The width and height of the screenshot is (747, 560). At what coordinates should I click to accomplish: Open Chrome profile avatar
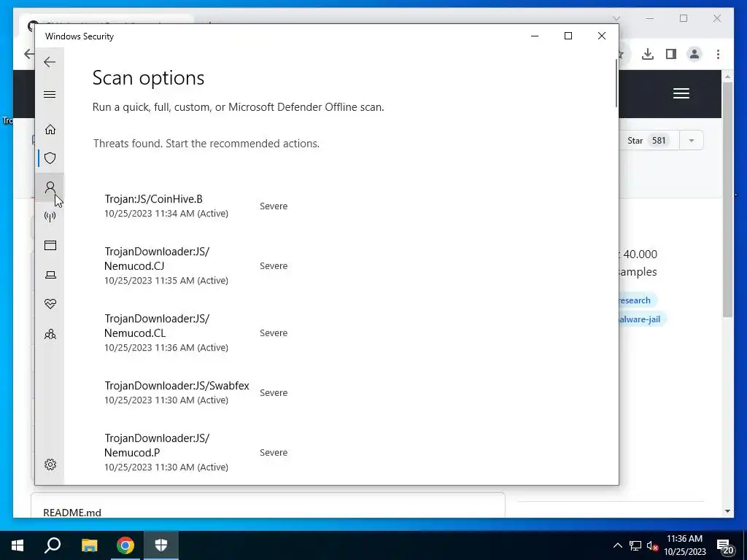(x=694, y=54)
